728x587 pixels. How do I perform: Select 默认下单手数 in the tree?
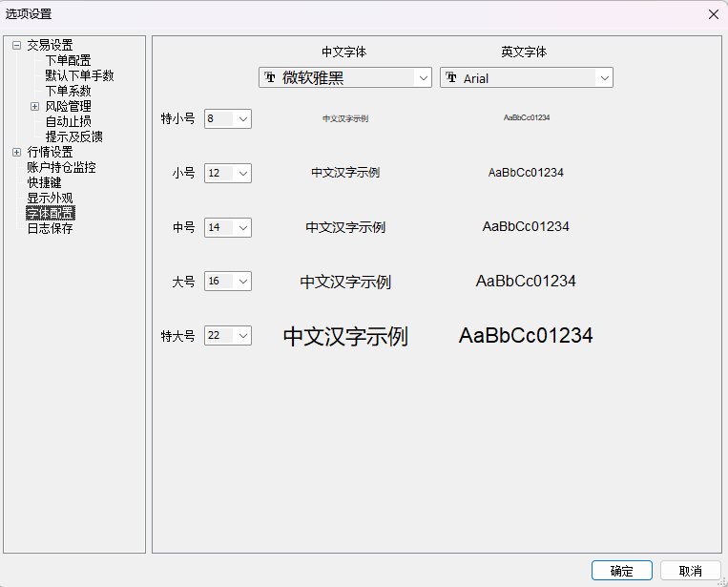(79, 75)
